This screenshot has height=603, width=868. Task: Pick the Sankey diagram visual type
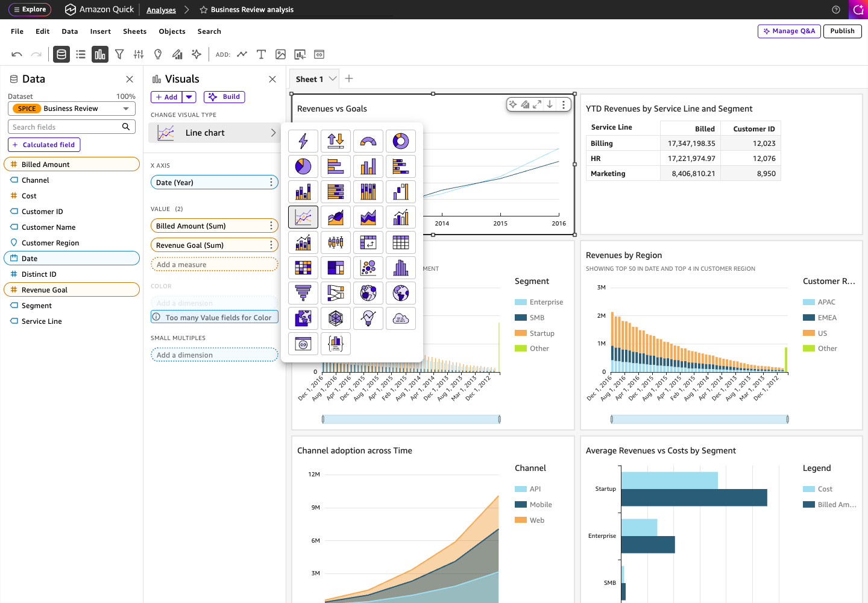click(x=336, y=293)
